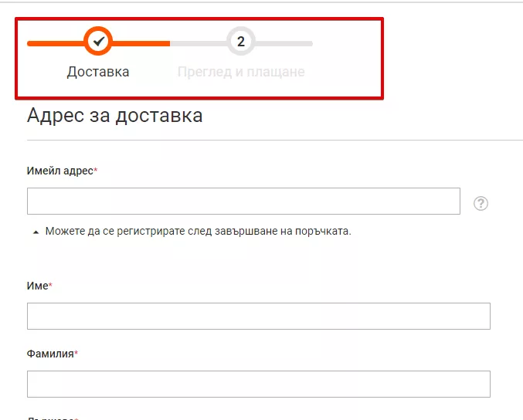Select the Доставка step label

point(98,72)
